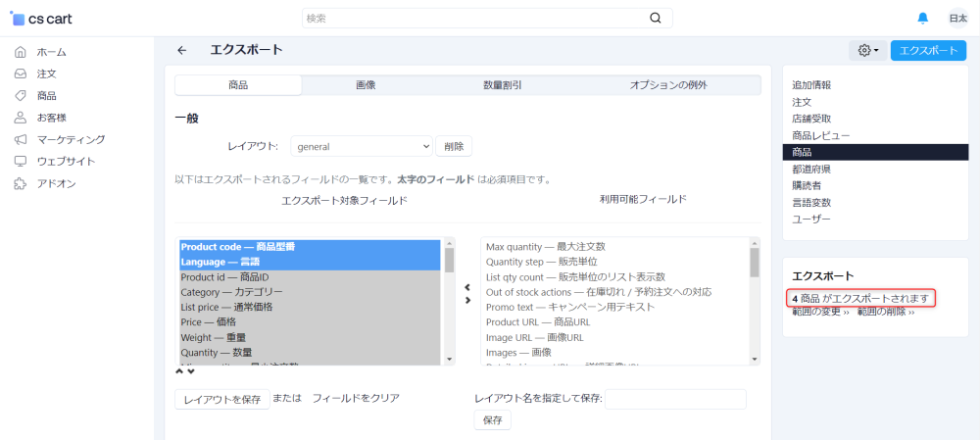Click the puzzle icon beside アドオン
The height and width of the screenshot is (440, 980).
click(x=21, y=184)
